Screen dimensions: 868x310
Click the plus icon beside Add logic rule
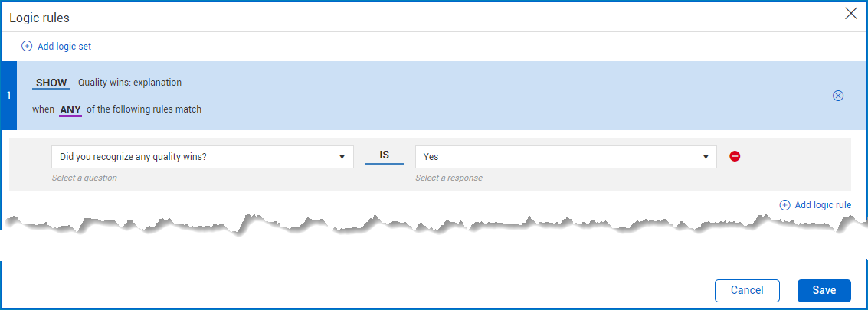tap(784, 205)
